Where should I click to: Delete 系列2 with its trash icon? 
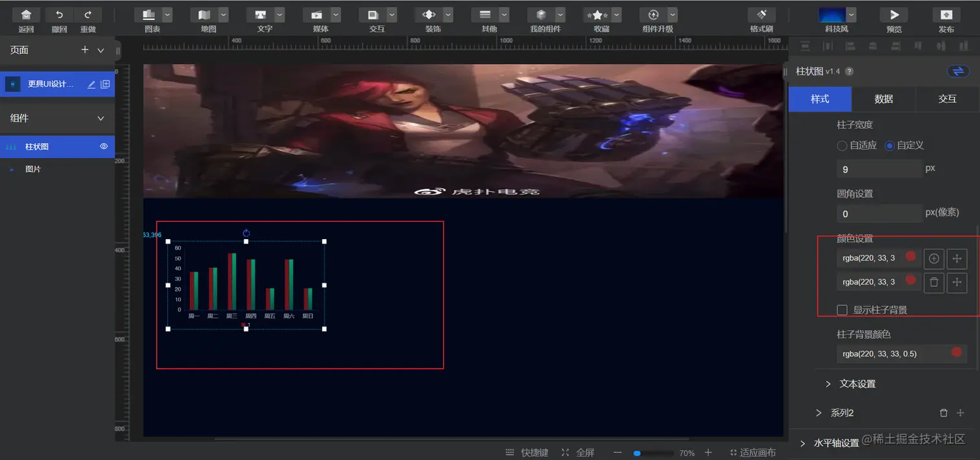tap(944, 413)
